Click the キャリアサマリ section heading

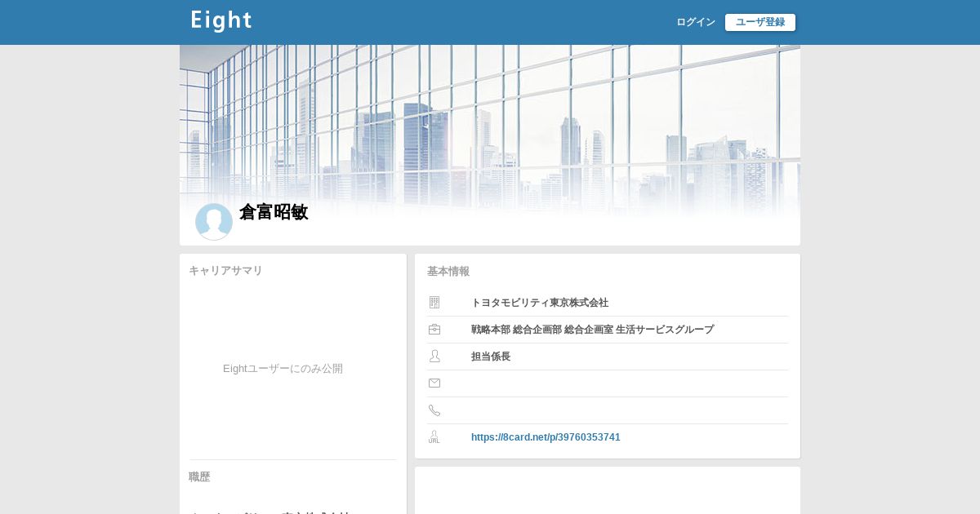click(x=225, y=271)
